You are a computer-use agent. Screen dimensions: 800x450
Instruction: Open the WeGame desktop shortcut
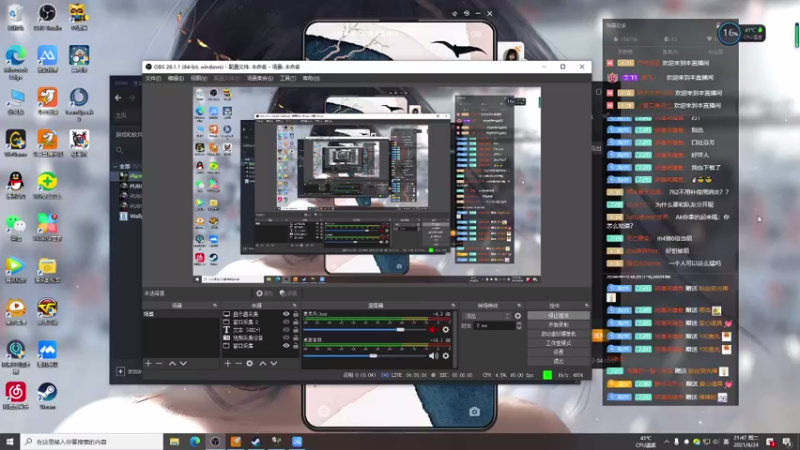15,143
